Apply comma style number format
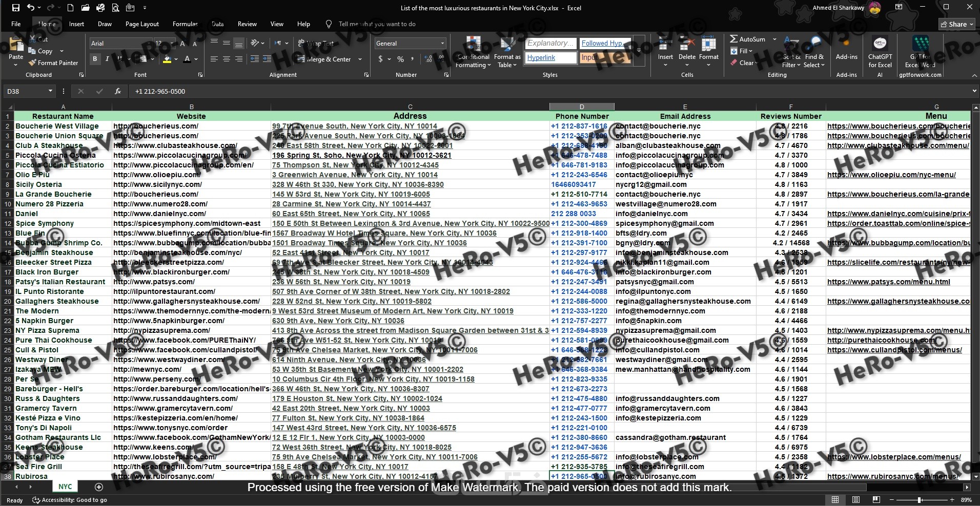Viewport: 980px width, 506px height. click(x=413, y=59)
